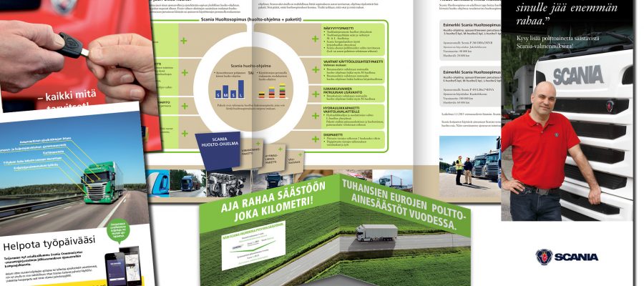This screenshot has height=286, width=644.
Task: Click the DIGIPAKETTI heading
Action: coord(334,134)
